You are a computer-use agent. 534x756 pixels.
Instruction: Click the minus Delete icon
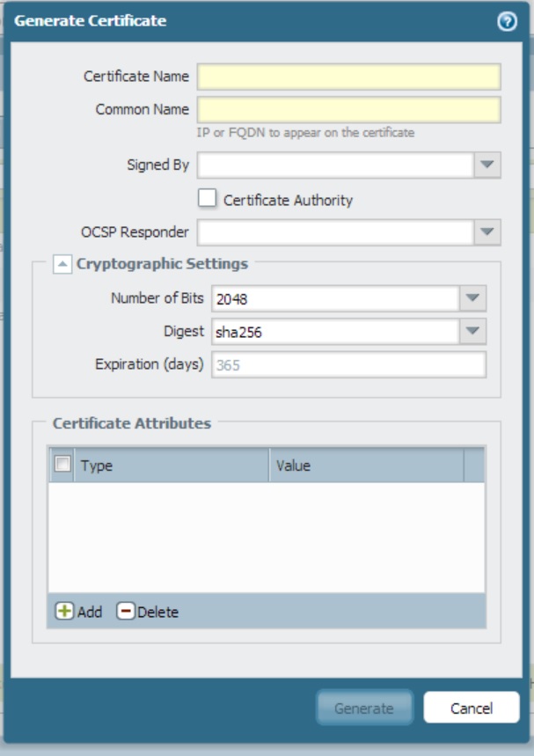[126, 612]
